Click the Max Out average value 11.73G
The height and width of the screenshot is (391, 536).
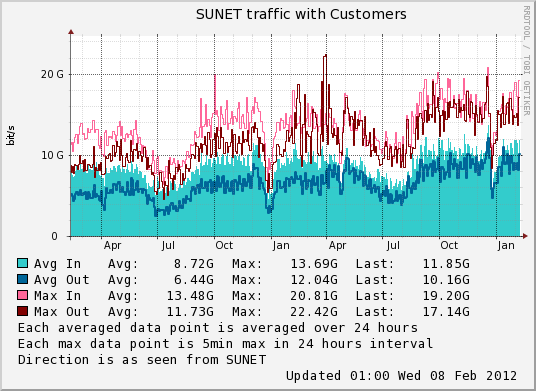(x=190, y=312)
